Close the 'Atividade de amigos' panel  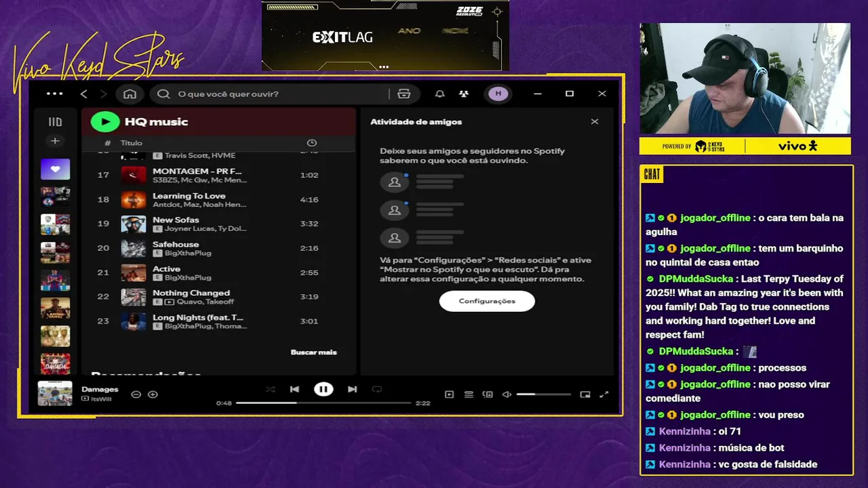[595, 122]
